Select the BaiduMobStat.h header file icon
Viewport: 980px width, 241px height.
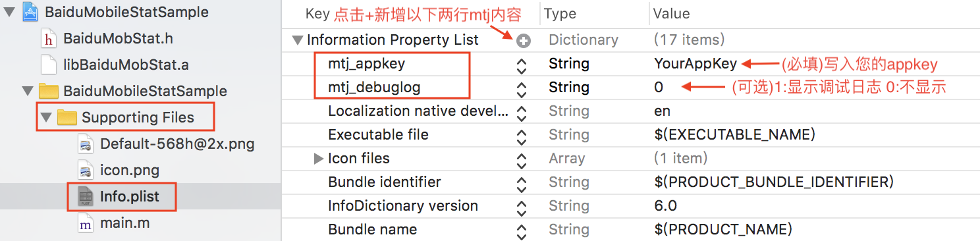pos(49,39)
